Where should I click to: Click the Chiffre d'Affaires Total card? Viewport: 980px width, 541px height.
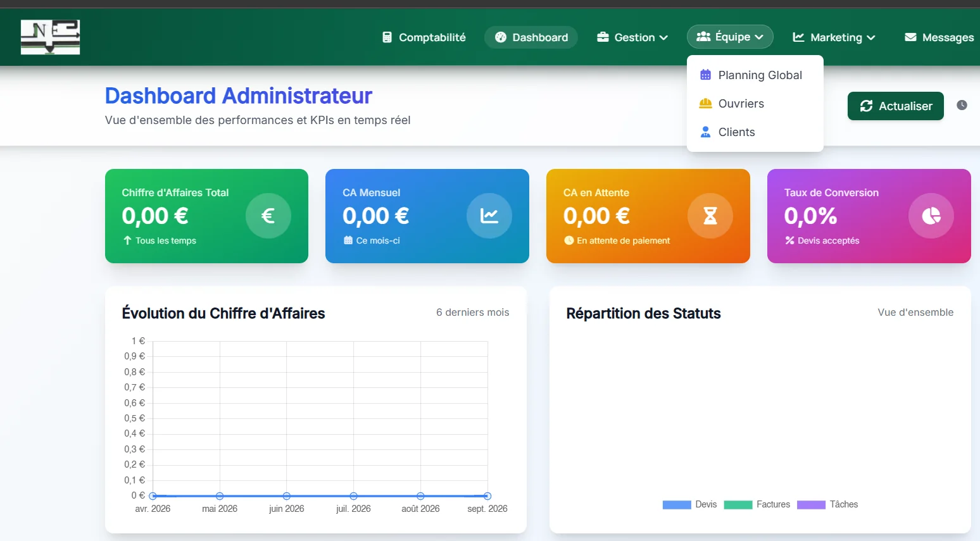pyautogui.click(x=206, y=216)
